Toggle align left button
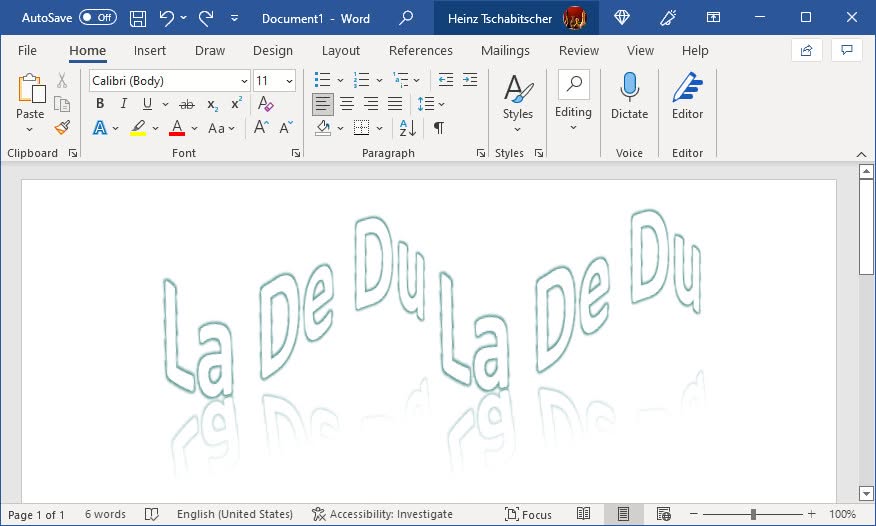The width and height of the screenshot is (876, 526). (x=322, y=104)
